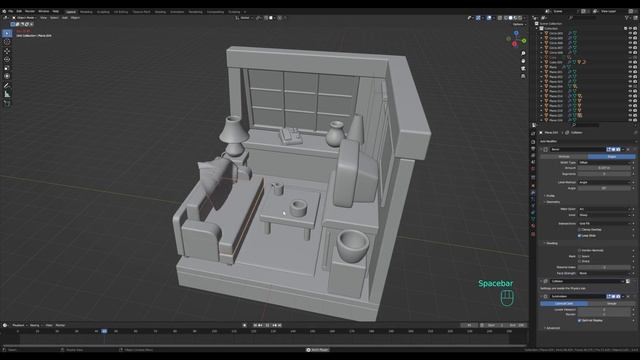Toggle Optimal Display checkbox
The width and height of the screenshot is (640, 360).
point(579,320)
